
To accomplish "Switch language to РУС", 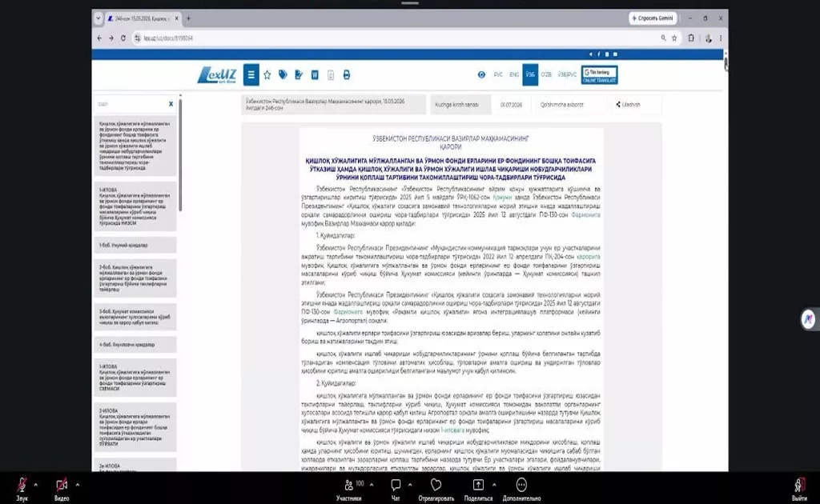I will click(x=498, y=74).
